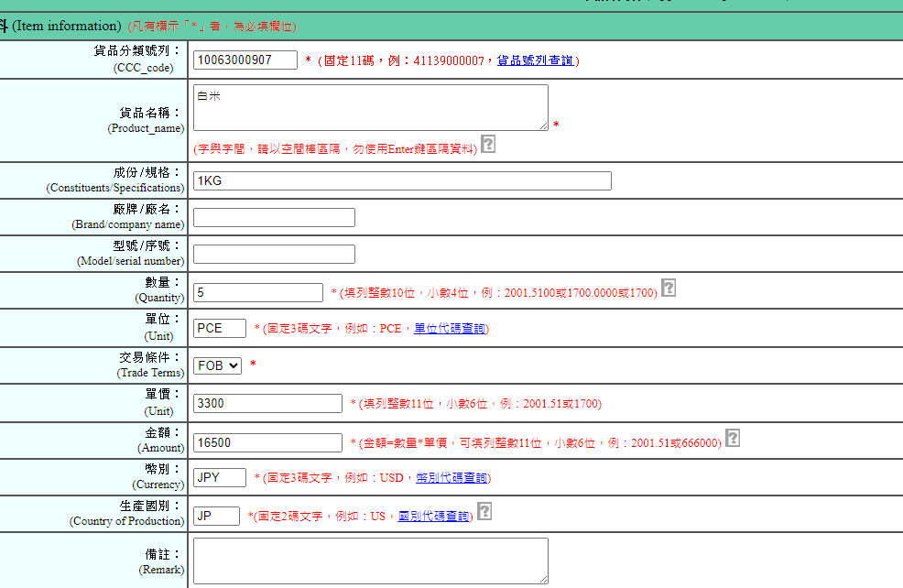Open the 貨品號列查詢 link
Viewport: 903px width, 588px height.
(536, 60)
